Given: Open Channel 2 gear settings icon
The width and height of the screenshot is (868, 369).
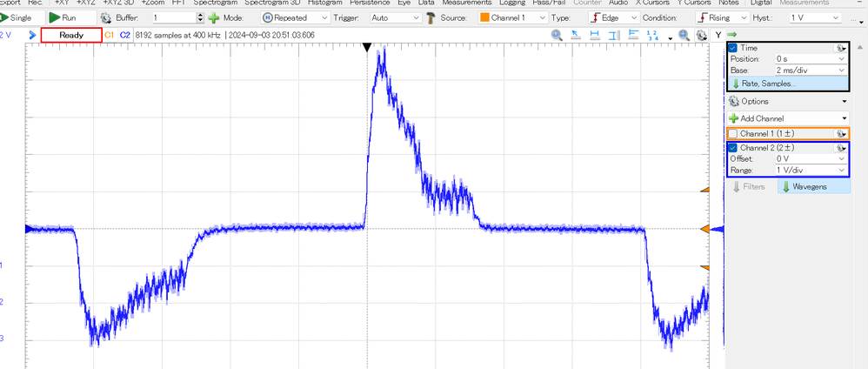Looking at the screenshot, I should click(841, 148).
